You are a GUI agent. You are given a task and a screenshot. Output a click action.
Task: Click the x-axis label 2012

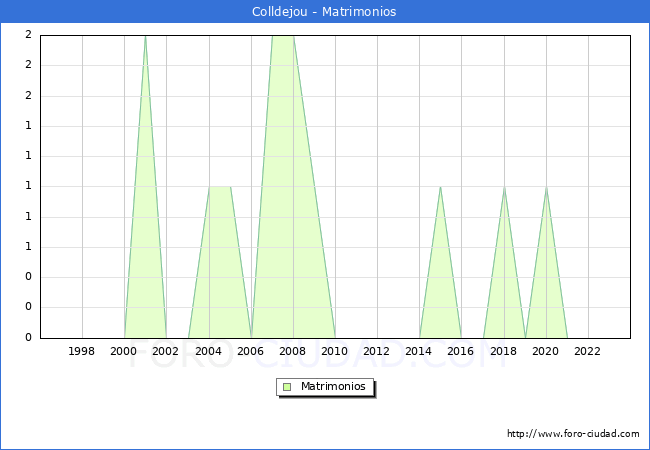(x=376, y=351)
